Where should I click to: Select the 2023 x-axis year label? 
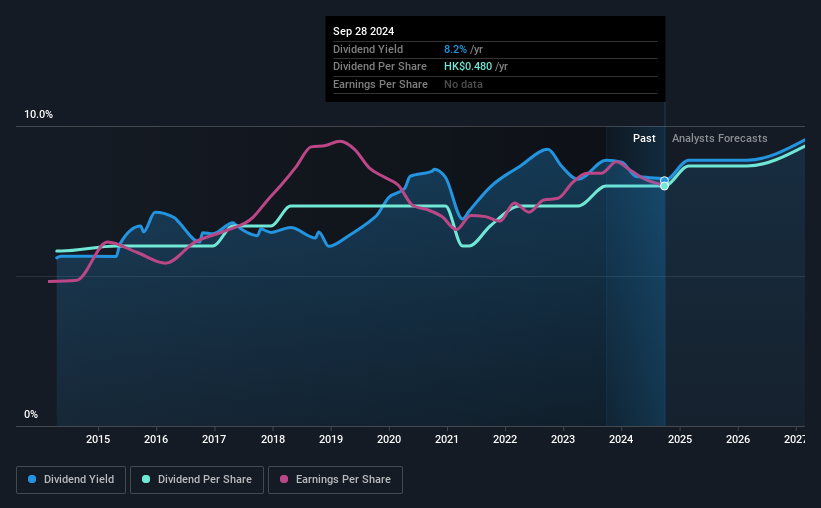point(563,439)
